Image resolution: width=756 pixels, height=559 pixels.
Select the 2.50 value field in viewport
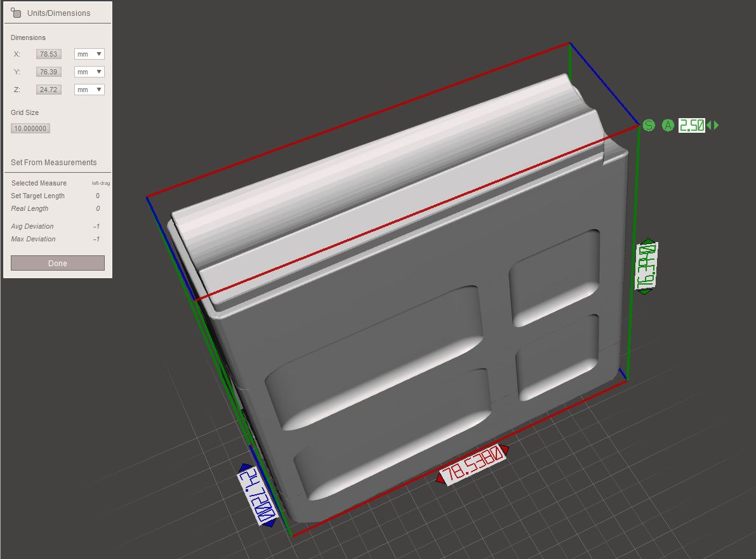693,126
